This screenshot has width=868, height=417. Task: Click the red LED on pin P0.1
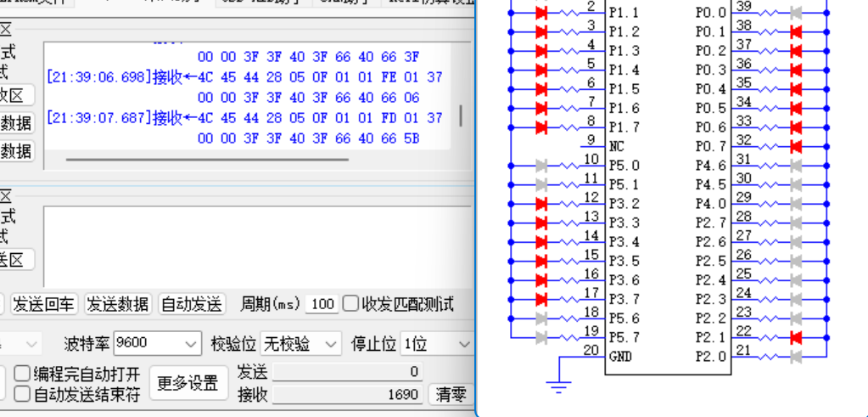796,32
